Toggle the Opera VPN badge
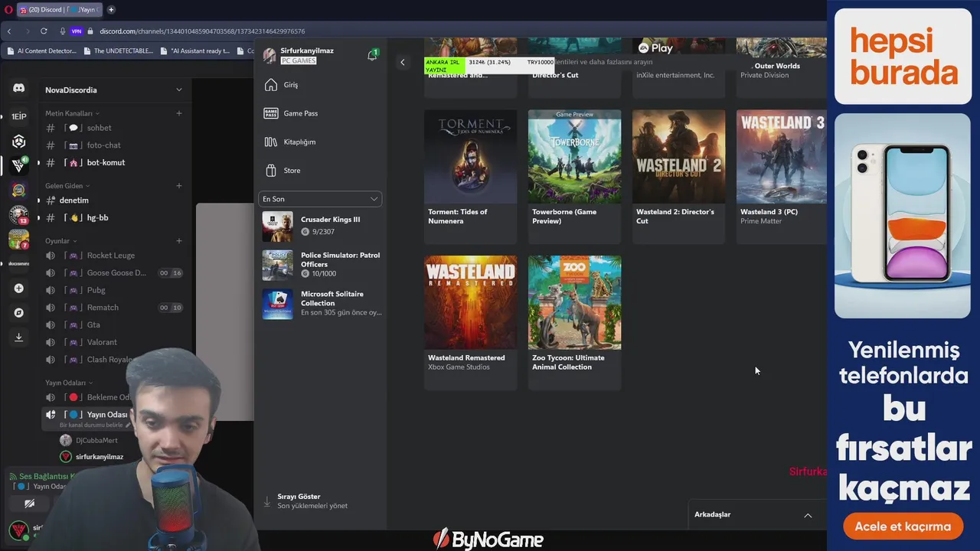 pos(76,31)
